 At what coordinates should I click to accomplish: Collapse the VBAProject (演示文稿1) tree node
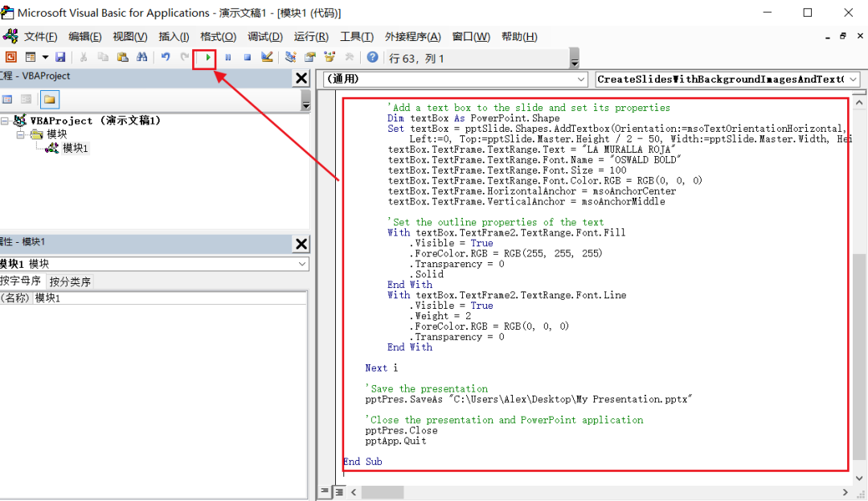(x=5, y=121)
